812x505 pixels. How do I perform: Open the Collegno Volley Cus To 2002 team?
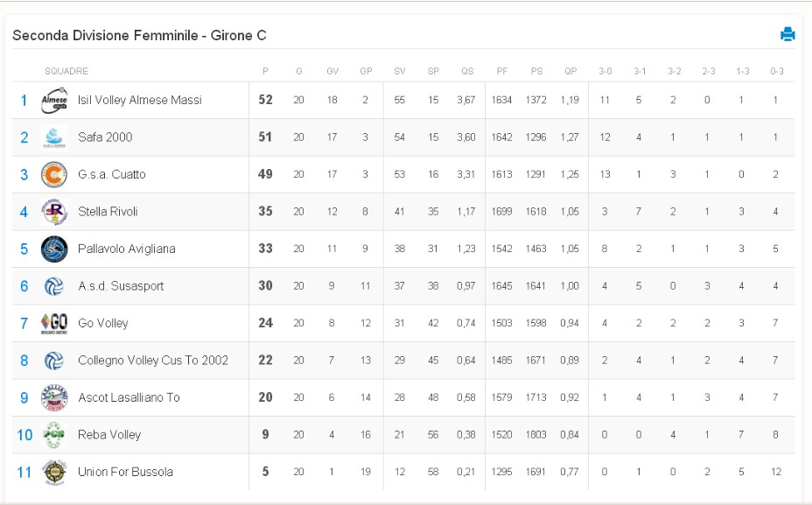pos(153,361)
